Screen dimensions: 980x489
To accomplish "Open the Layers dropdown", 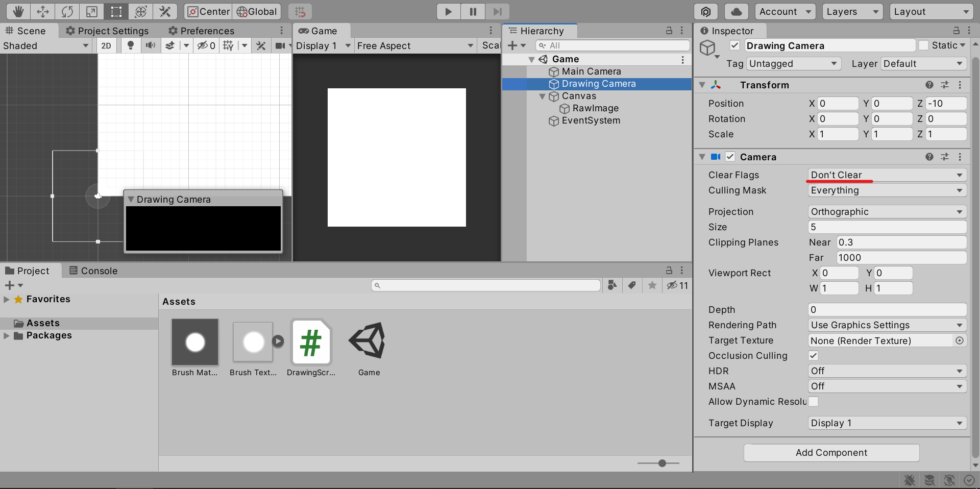I will click(x=852, y=11).
